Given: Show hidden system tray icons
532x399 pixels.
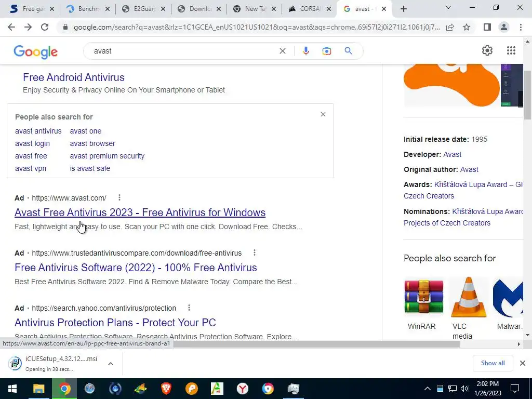Looking at the screenshot, I should tap(428, 389).
